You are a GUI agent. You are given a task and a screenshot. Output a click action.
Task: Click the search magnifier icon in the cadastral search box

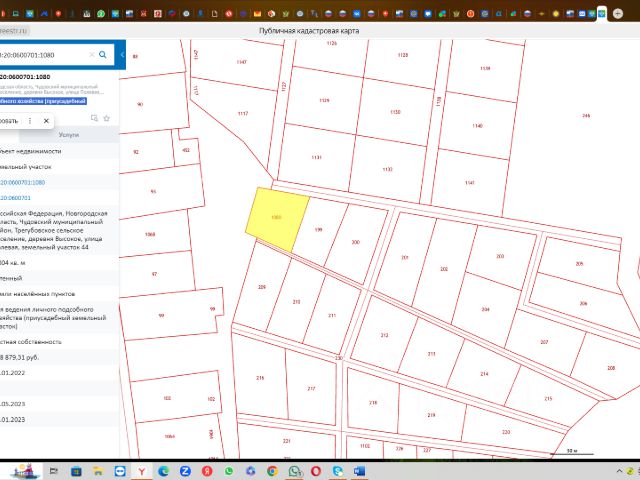(103, 55)
